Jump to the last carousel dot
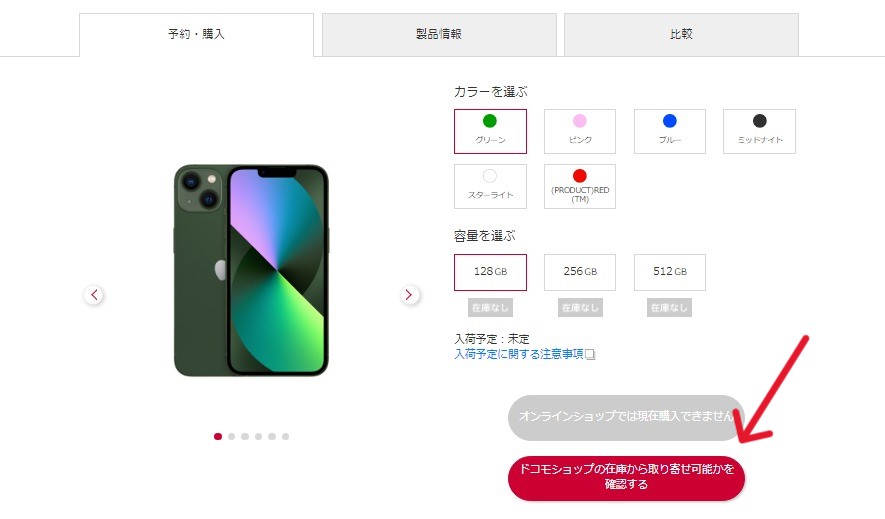Viewport: 885px width, 519px height. pos(286,436)
